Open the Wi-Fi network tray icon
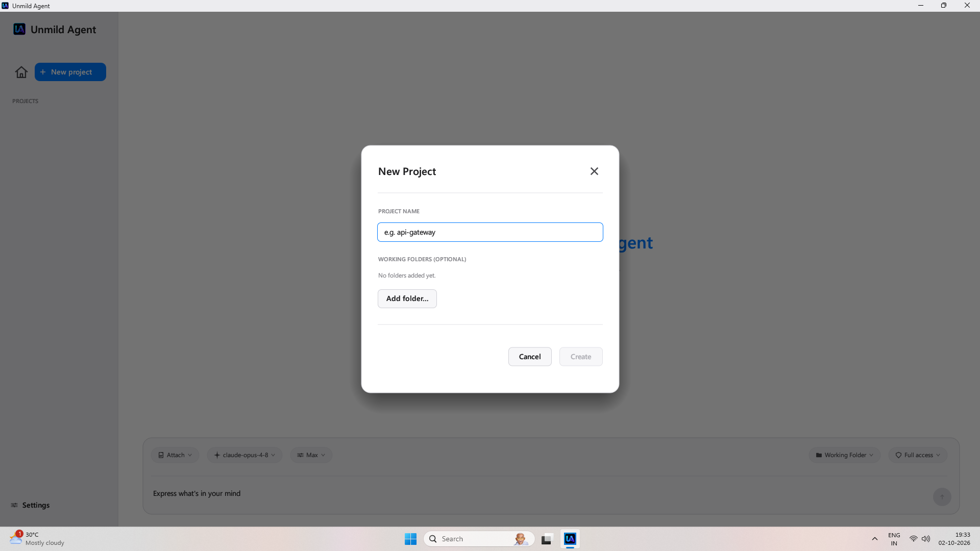This screenshot has height=551, width=980. click(913, 539)
